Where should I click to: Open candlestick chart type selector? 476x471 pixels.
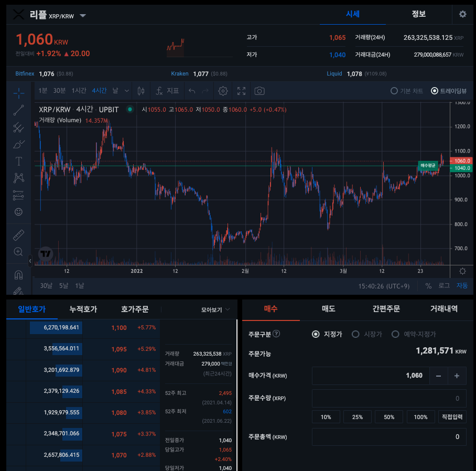141,91
